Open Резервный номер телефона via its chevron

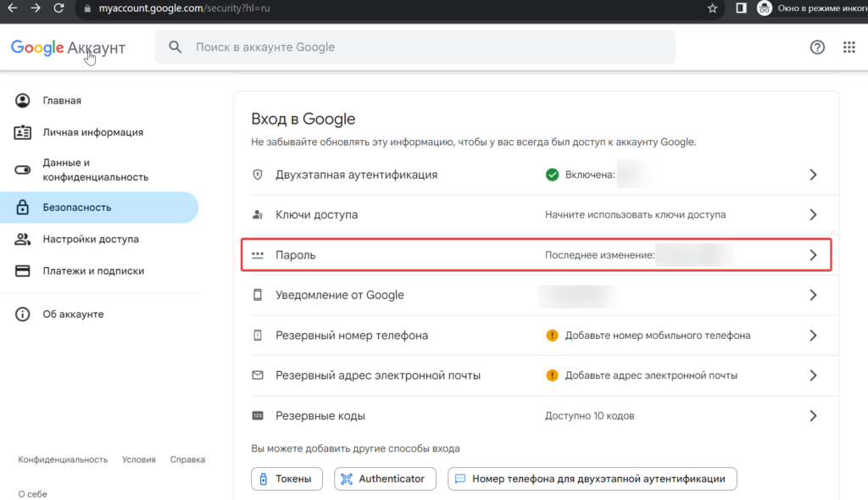813,335
